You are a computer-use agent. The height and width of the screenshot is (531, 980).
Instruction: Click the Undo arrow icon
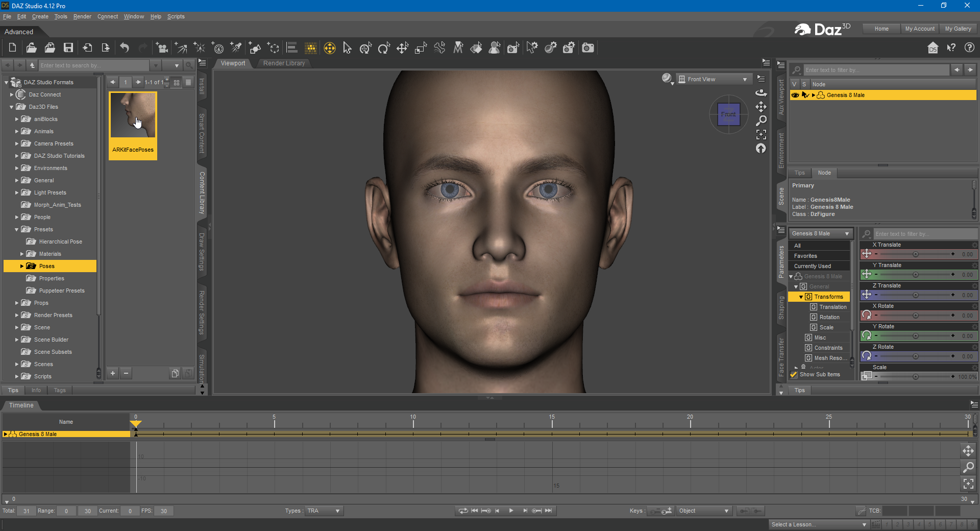pyautogui.click(x=125, y=48)
